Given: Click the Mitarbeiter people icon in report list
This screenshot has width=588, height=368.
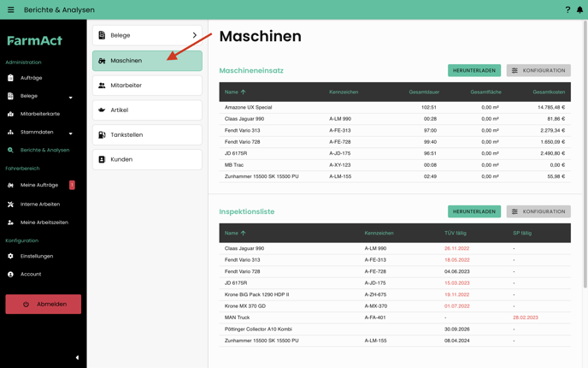Looking at the screenshot, I should 102,86.
